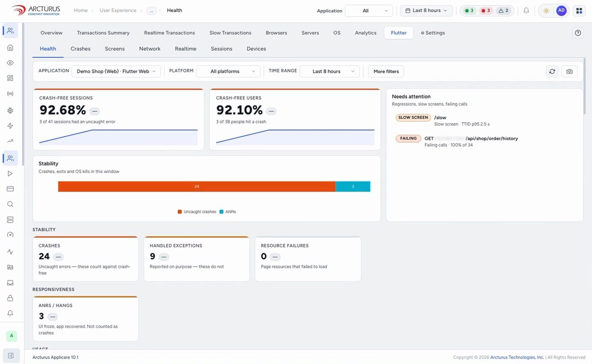Toggle the light/dark theme sun switch

pyautogui.click(x=546, y=11)
